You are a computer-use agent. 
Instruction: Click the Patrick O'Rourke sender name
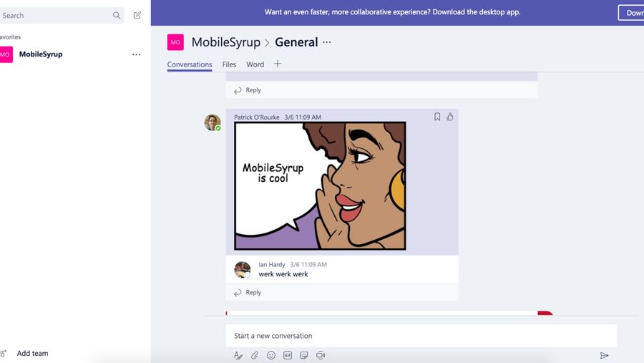tap(257, 117)
